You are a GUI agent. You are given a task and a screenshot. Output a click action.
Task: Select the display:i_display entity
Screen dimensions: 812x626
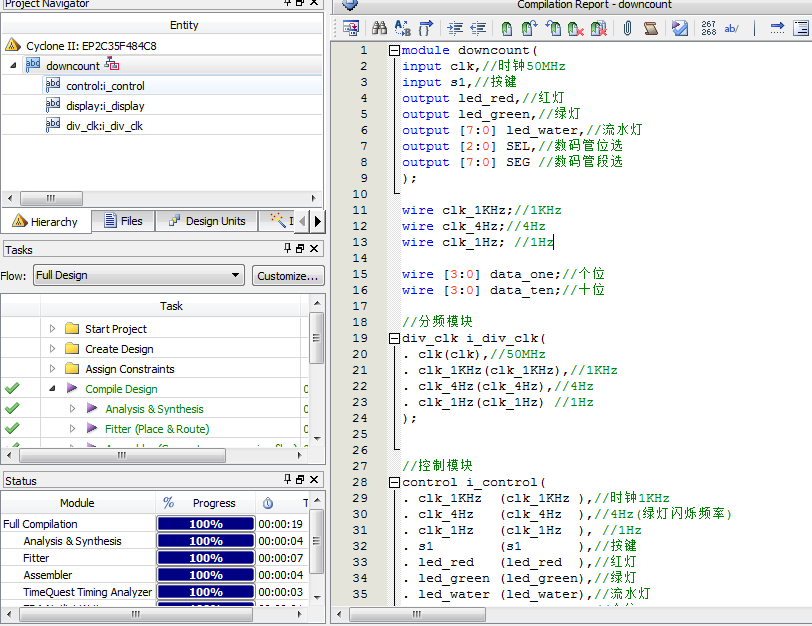pos(105,106)
